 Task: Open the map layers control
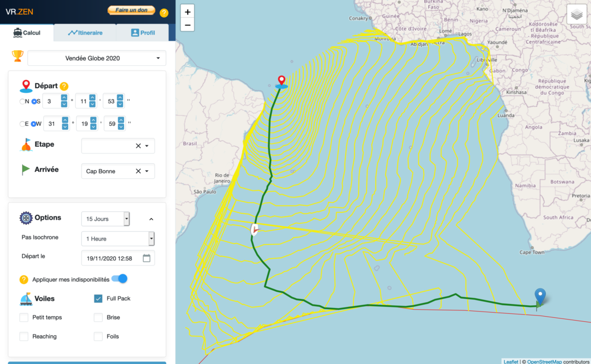tap(577, 14)
